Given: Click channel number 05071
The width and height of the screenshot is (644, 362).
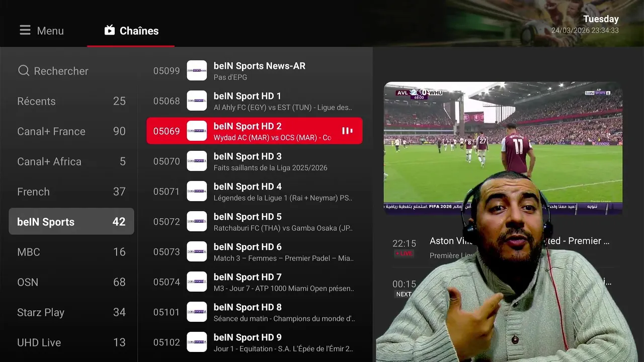Looking at the screenshot, I should (167, 192).
